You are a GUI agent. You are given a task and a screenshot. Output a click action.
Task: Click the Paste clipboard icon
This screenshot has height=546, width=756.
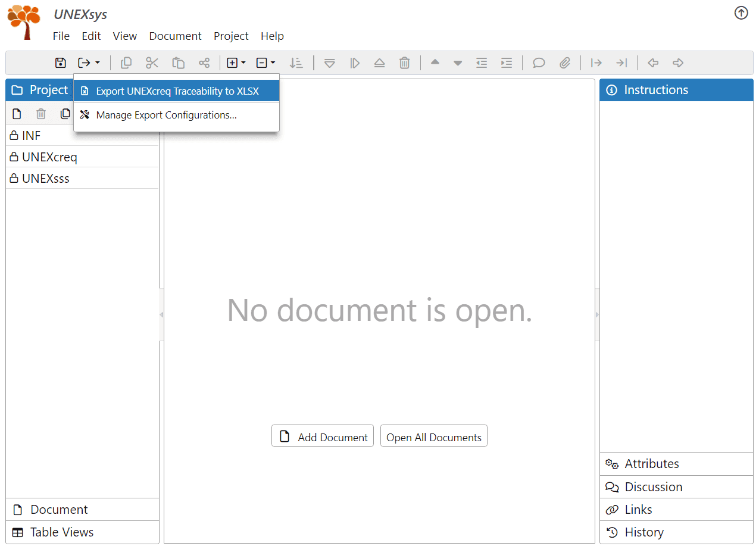tap(178, 63)
